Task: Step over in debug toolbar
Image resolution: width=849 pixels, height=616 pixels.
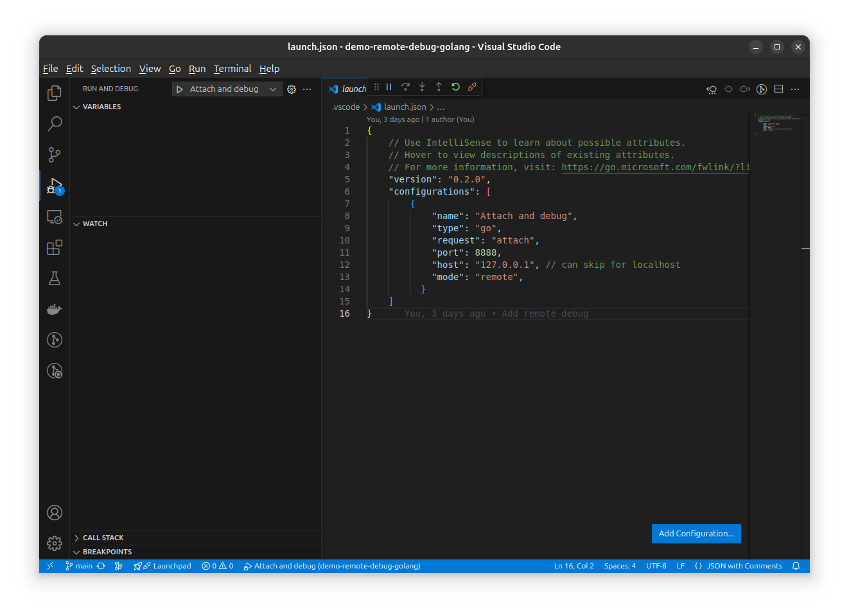Action: pyautogui.click(x=405, y=87)
